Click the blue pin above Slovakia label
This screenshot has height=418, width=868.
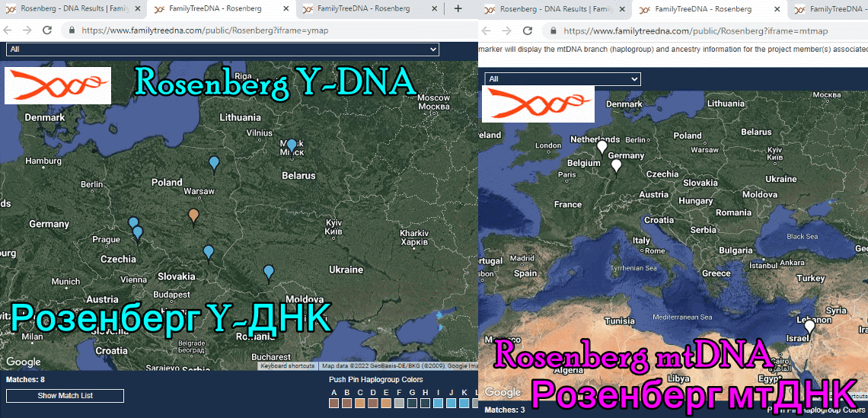(x=208, y=254)
